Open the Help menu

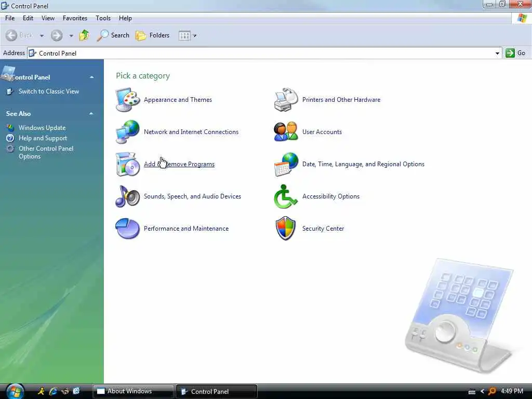[x=125, y=18]
